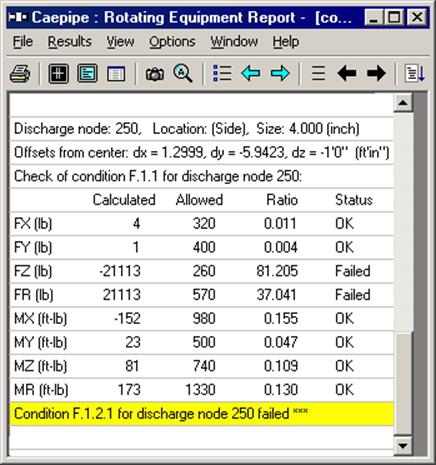Viewport: 436px width, 465px height.
Task: Click the camera snapshot icon
Action: click(x=155, y=74)
